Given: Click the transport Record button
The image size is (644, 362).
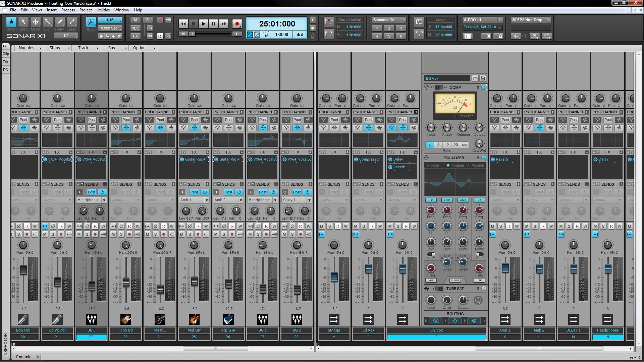Looking at the screenshot, I should click(x=237, y=24).
